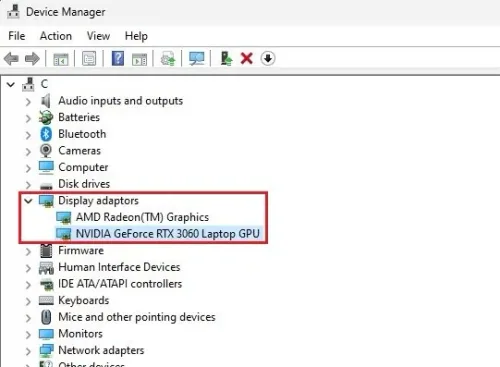Viewport: 500px width, 367px height.
Task: Toggle the console tree pane icon
Action: click(x=61, y=59)
